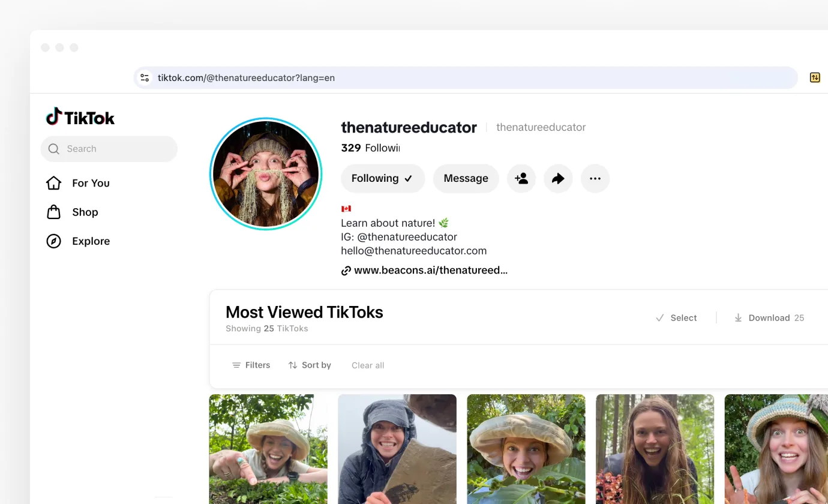Click the add friend icon button
This screenshot has height=504, width=828.
point(521,178)
